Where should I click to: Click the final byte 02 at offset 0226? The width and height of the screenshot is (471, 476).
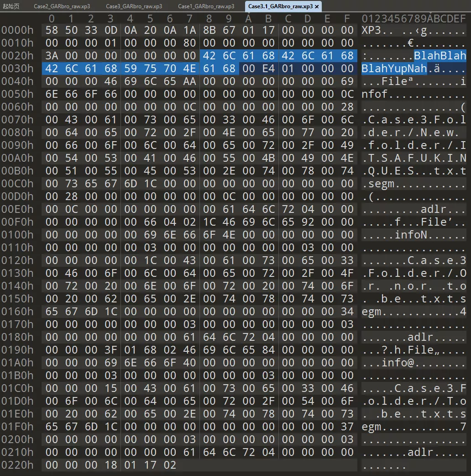tap(170, 464)
